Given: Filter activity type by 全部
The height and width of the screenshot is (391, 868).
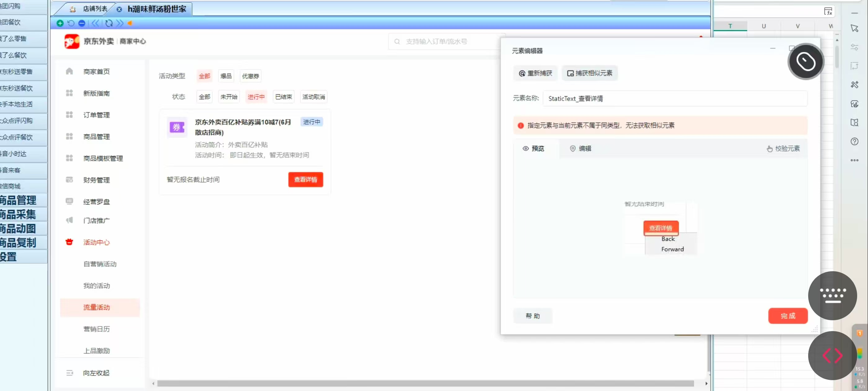Looking at the screenshot, I should click(x=204, y=76).
